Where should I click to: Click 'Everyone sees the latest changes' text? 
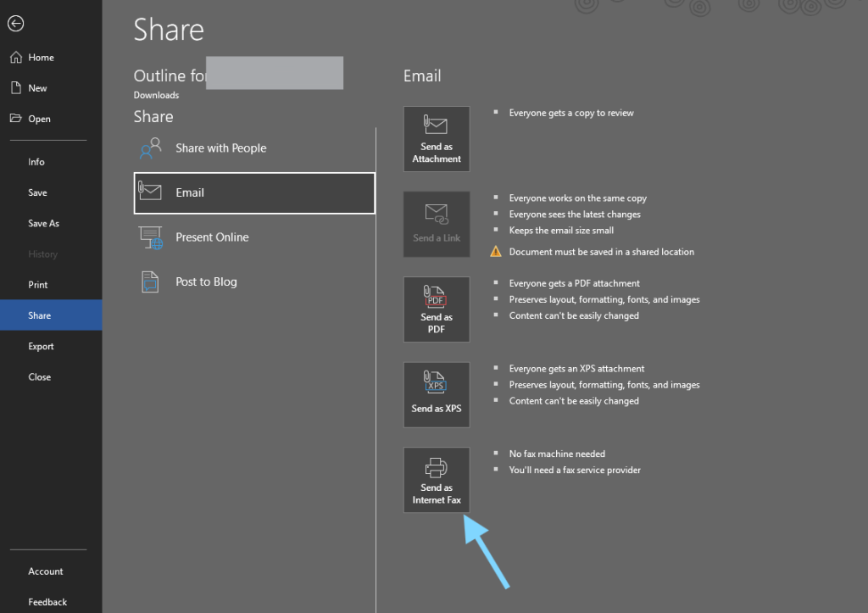pos(575,215)
